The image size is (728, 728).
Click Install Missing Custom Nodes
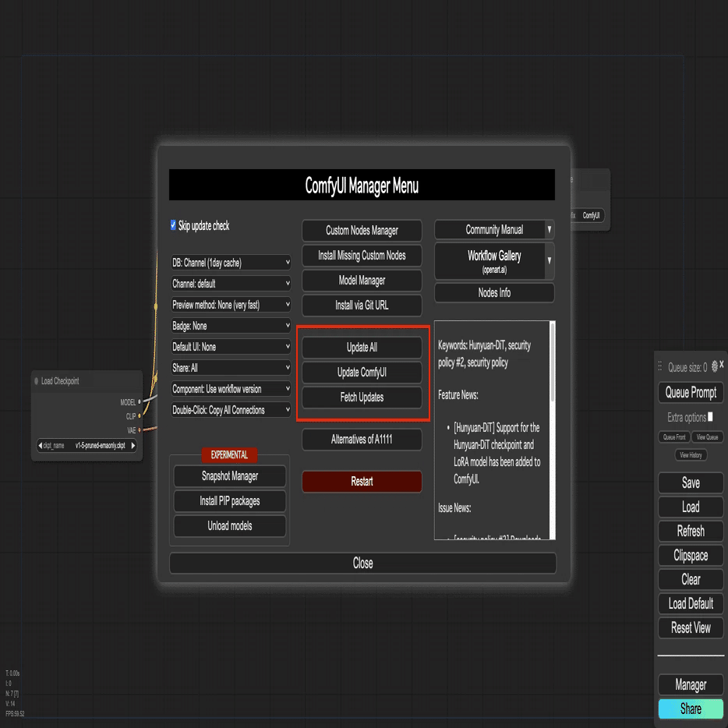pyautogui.click(x=362, y=256)
